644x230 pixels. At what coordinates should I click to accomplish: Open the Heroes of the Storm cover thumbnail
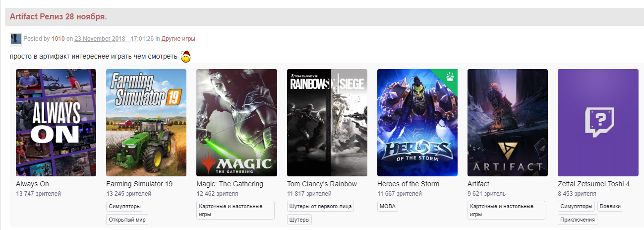point(417,123)
